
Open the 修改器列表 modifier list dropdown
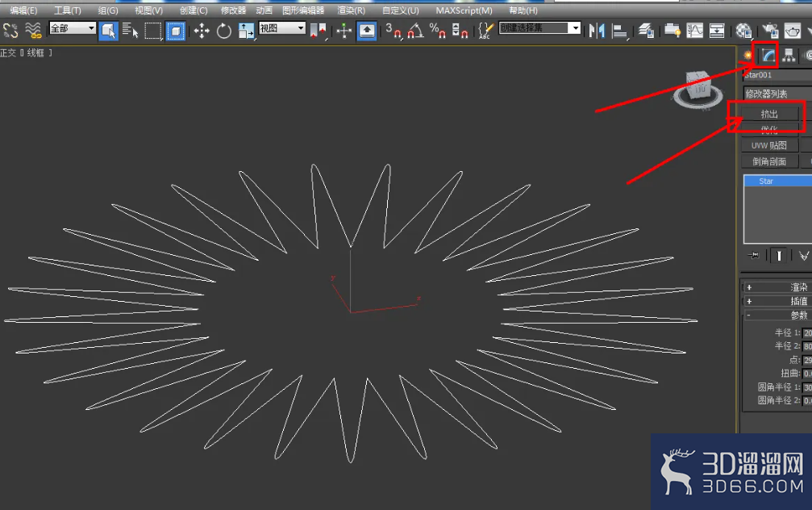tap(777, 94)
